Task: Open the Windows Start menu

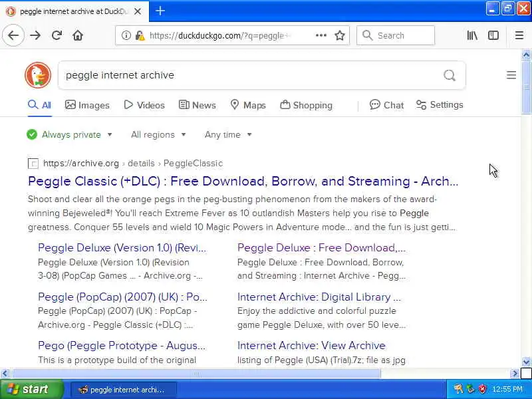Action: (31, 389)
